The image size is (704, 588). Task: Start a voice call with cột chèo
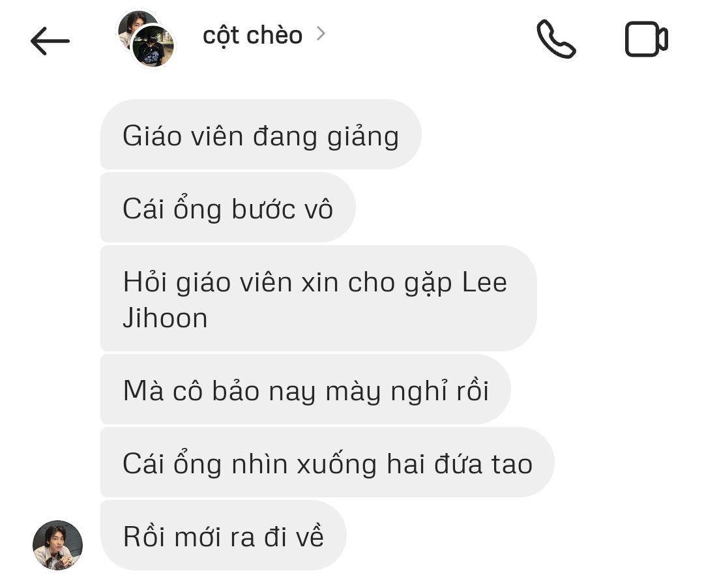click(556, 39)
